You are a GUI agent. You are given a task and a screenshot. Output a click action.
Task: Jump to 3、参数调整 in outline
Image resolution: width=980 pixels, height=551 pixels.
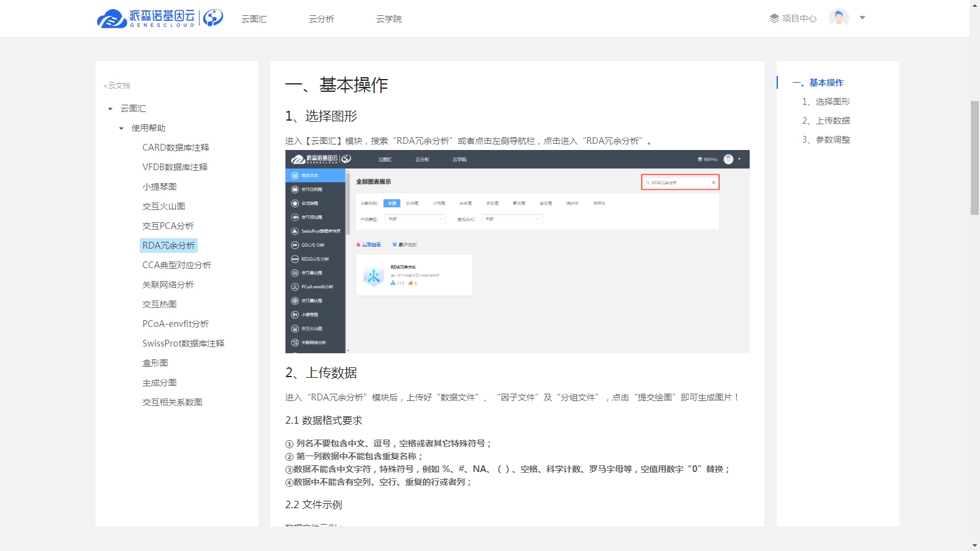click(826, 140)
